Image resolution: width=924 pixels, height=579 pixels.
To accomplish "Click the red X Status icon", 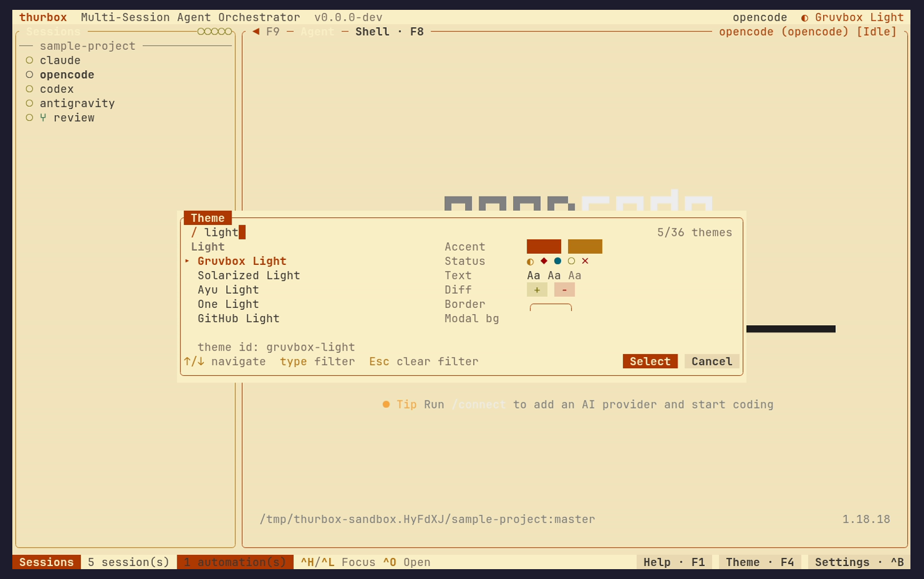I will point(585,261).
